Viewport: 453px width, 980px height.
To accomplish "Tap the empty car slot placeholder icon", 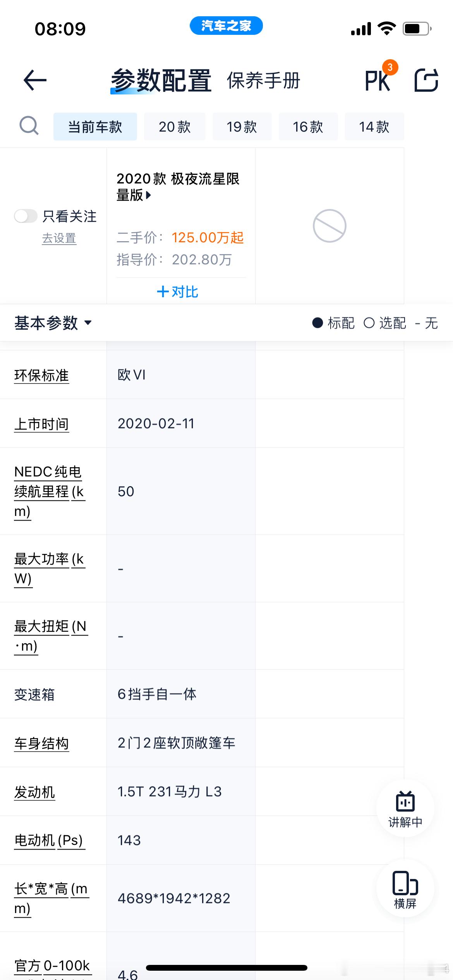I will tap(329, 226).
